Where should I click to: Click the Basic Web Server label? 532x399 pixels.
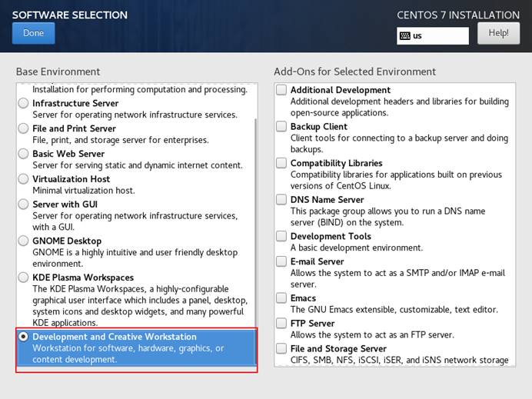coord(68,154)
